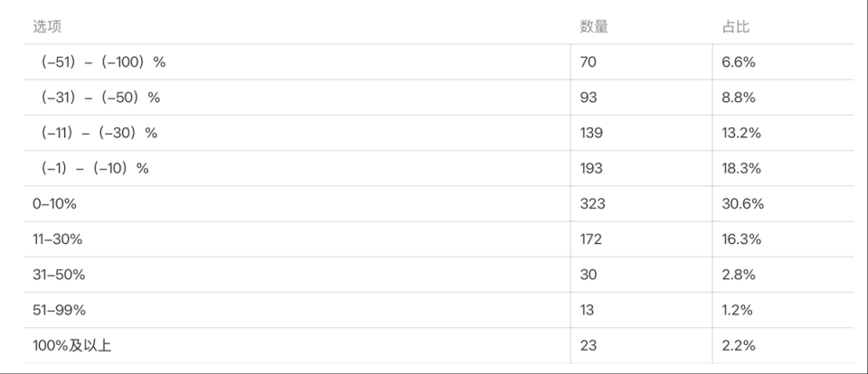
Task: Select the (-31) - (-50)% option cell
Action: (x=99, y=98)
